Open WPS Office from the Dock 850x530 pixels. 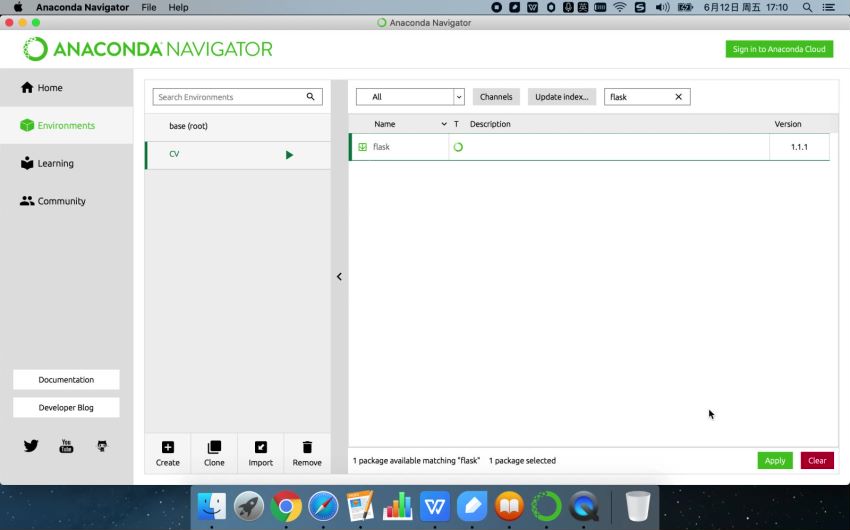(x=435, y=506)
